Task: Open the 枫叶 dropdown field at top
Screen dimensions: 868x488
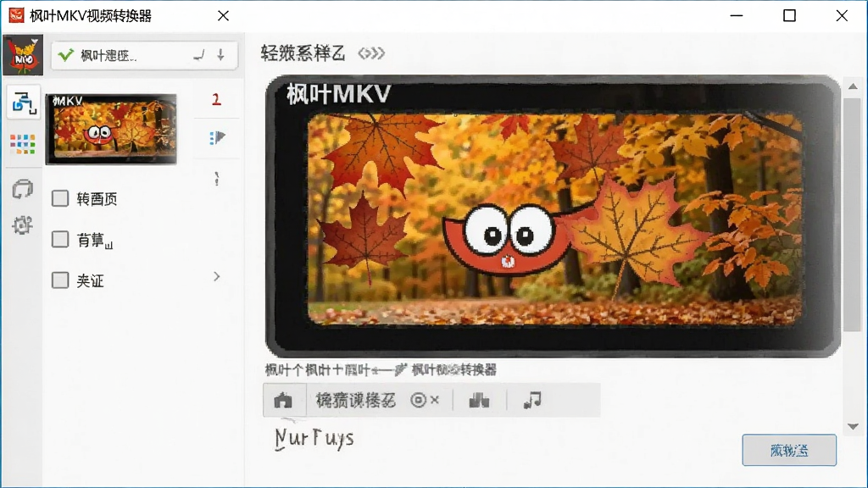Action: (144, 55)
